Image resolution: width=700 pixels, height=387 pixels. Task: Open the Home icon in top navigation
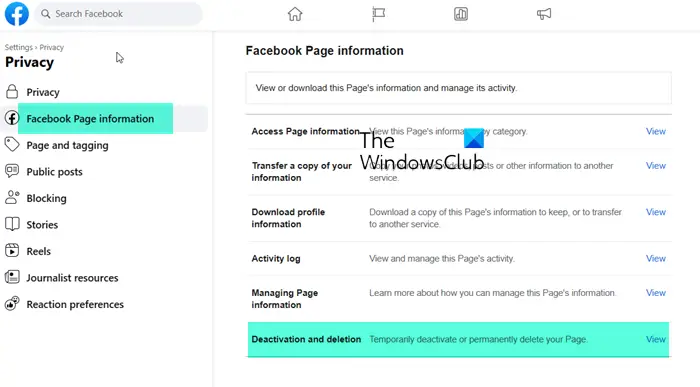pos(295,14)
